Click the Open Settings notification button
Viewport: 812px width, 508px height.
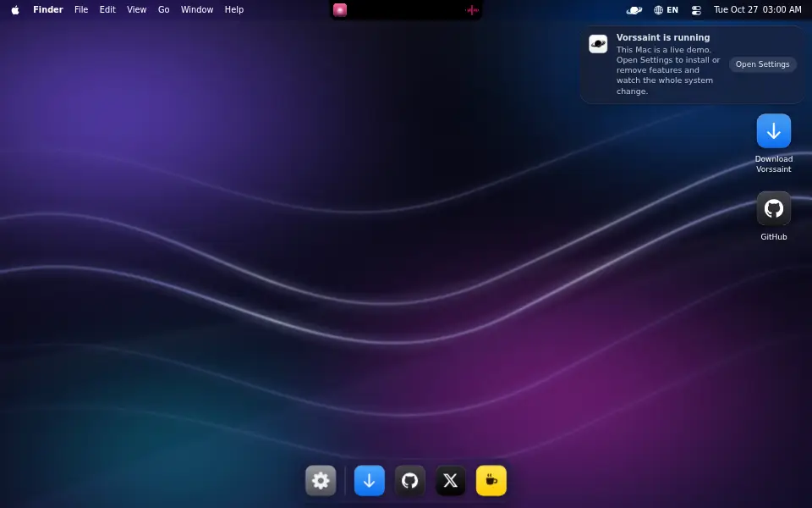click(762, 64)
